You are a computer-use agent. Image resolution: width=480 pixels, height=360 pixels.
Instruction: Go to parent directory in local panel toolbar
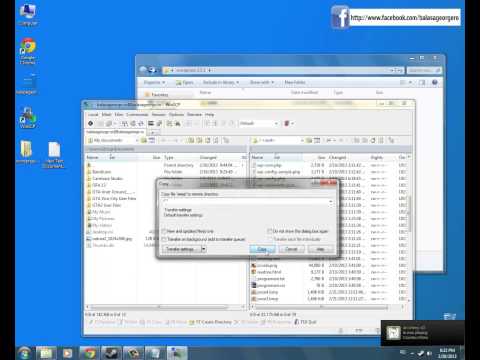tap(191, 140)
